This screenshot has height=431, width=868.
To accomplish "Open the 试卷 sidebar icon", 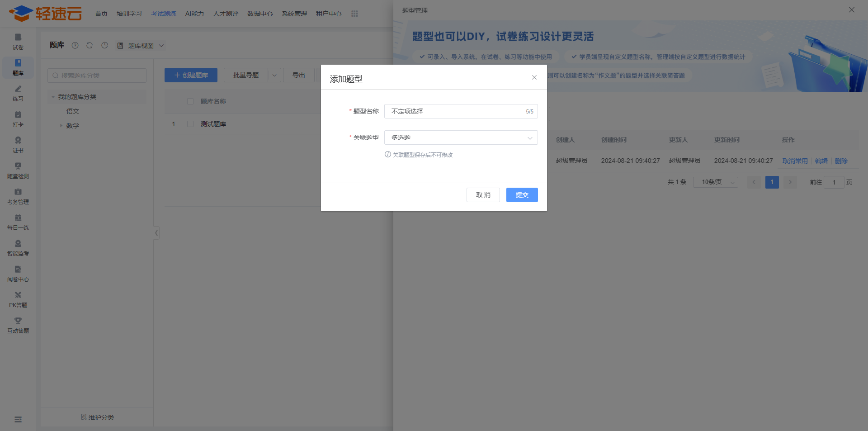I will (x=18, y=41).
